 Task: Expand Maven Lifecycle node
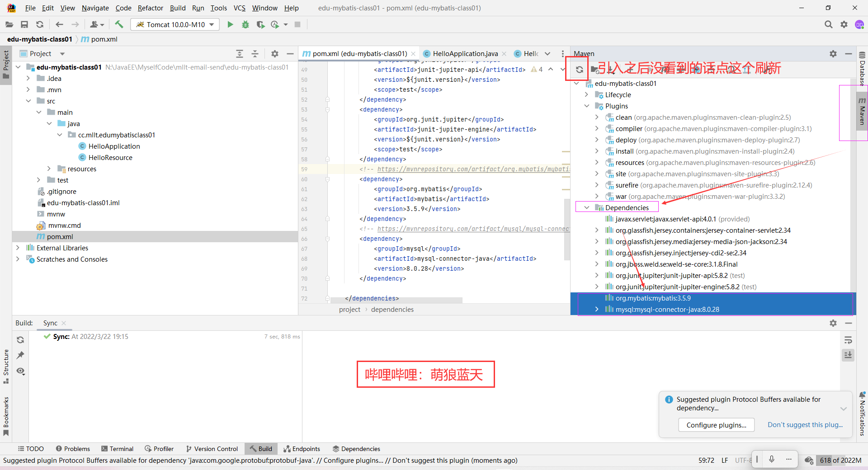point(586,94)
